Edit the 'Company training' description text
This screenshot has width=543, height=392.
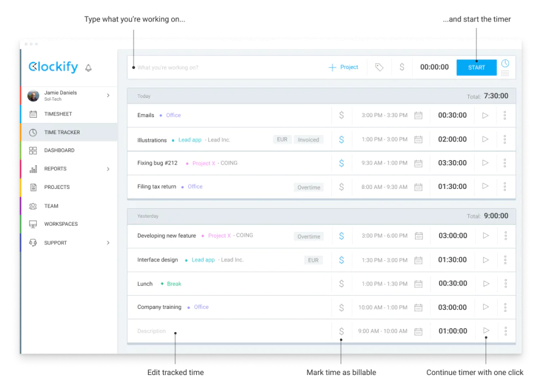pyautogui.click(x=160, y=307)
